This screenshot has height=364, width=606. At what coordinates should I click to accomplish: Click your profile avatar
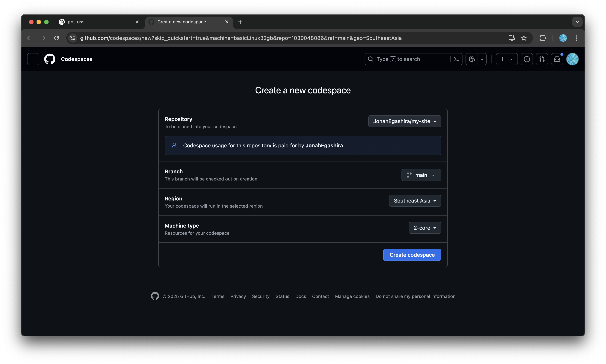coord(572,59)
